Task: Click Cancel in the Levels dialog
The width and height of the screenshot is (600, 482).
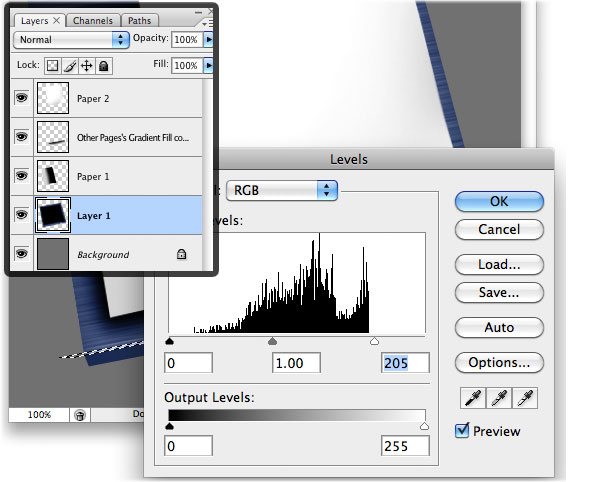Action: pos(499,230)
